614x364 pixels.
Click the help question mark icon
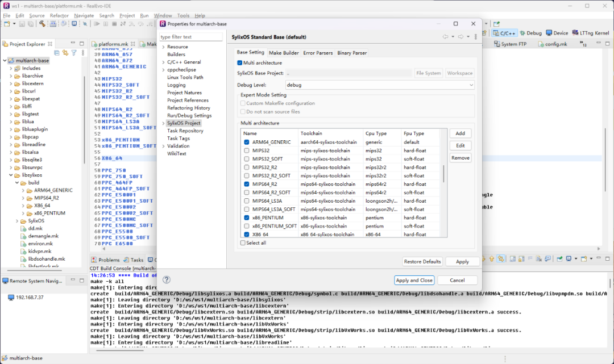pyautogui.click(x=167, y=280)
